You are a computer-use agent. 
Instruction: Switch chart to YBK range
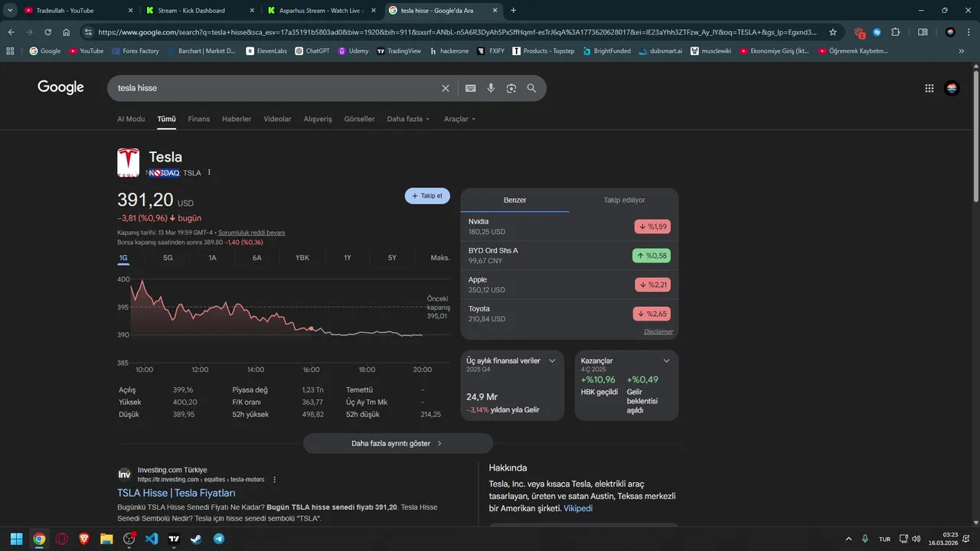point(302,258)
